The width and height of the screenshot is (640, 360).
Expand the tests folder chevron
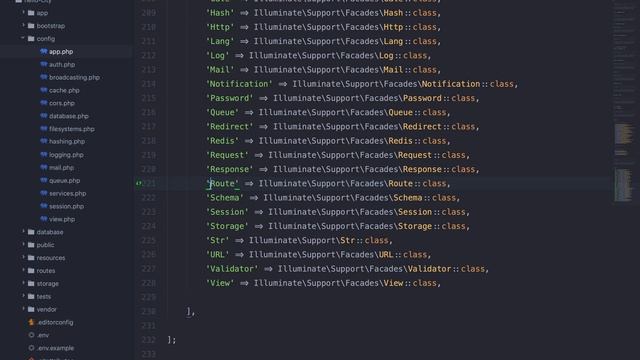tap(23, 296)
